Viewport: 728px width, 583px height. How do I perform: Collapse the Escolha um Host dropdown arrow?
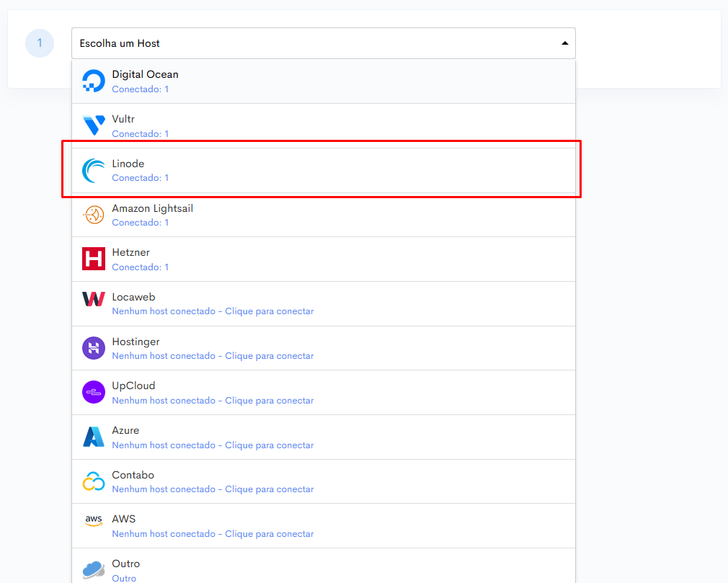click(x=564, y=43)
